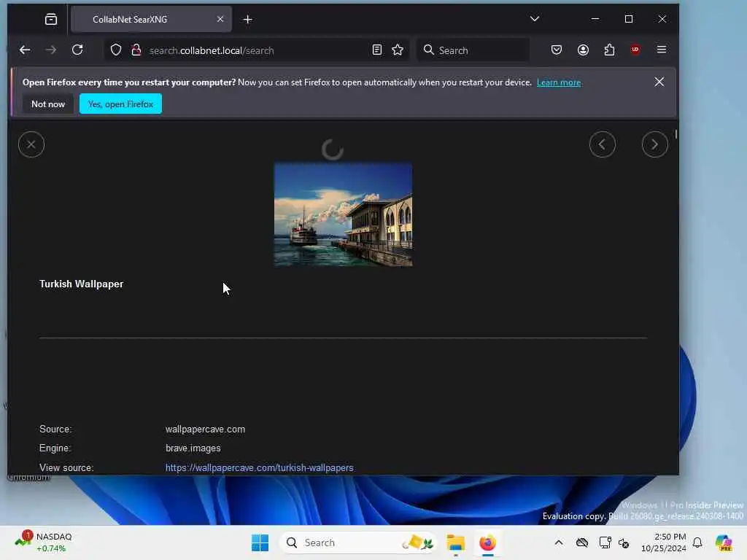Image resolution: width=747 pixels, height=560 pixels.
Task: Reload the current page
Action: [77, 50]
